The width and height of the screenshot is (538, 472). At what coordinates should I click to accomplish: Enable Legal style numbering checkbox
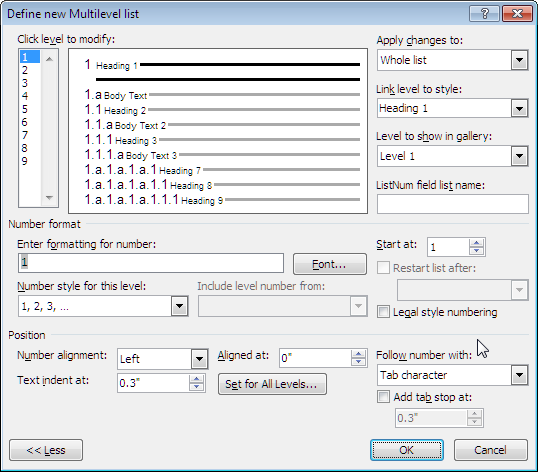coord(383,312)
